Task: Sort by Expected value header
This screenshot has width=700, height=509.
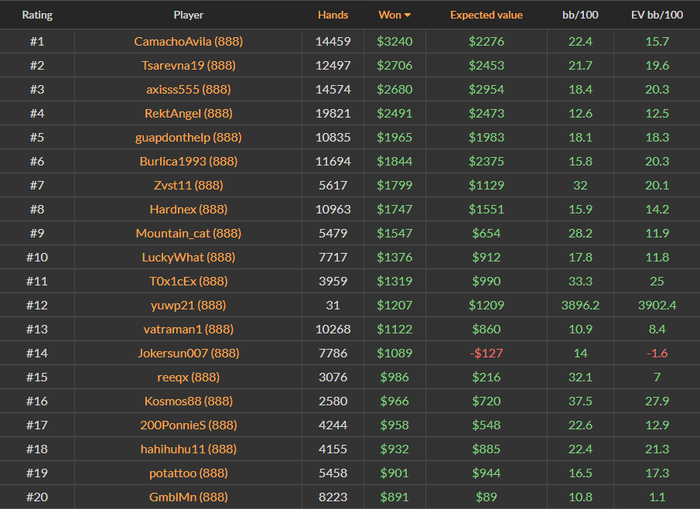Action: coord(486,16)
